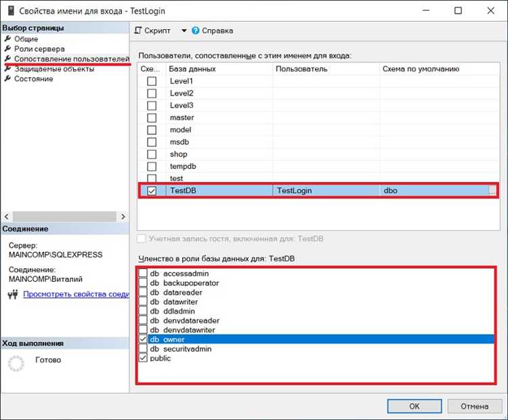Check the Level2 database checkbox
The image size is (508, 420).
152,93
